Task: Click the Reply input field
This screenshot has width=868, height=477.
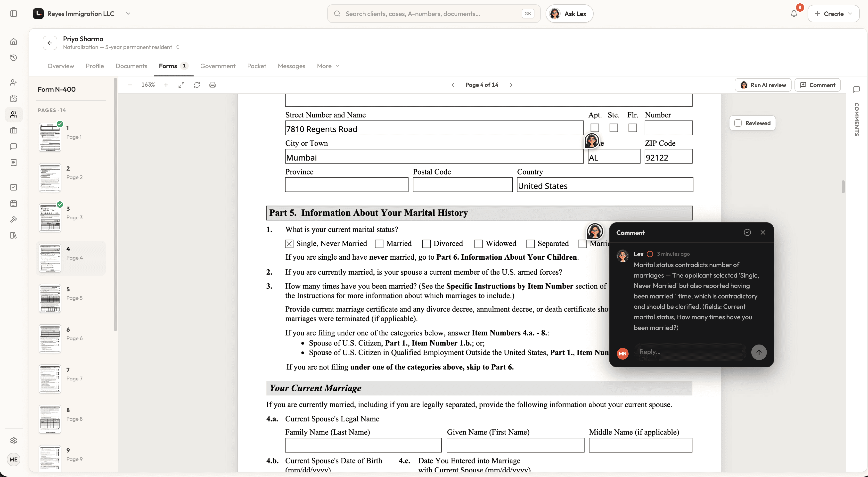Action: 689,352
